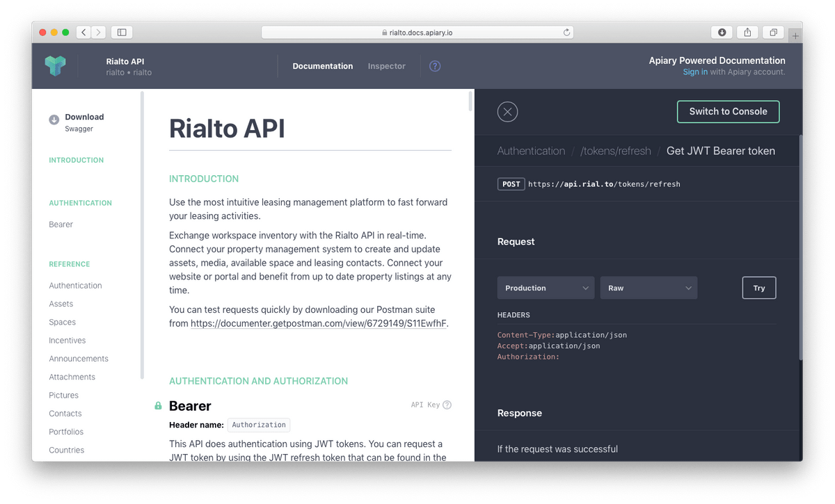
Task: Click the API Key help icon
Action: tap(447, 405)
